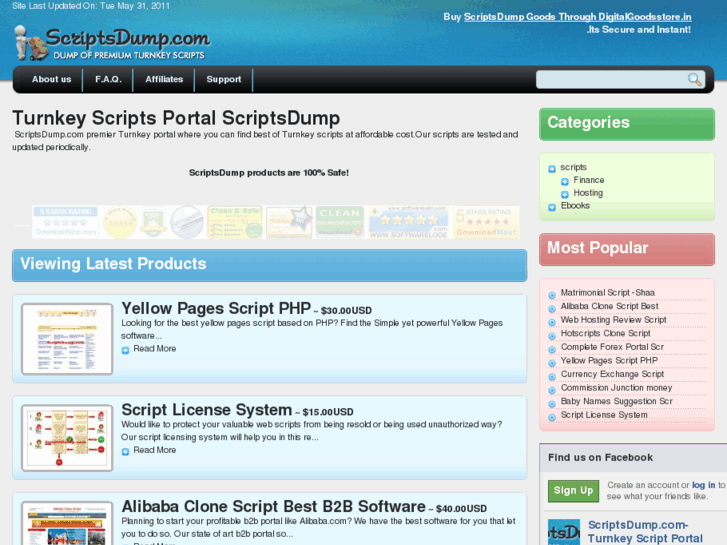The image size is (727, 545).
Task: Open the About us menu item
Action: tap(51, 79)
